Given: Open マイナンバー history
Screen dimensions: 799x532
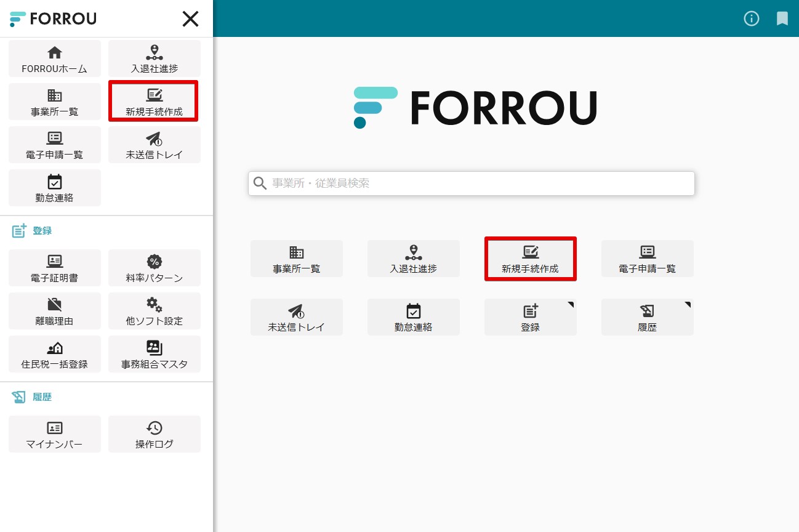Looking at the screenshot, I should tap(55, 434).
